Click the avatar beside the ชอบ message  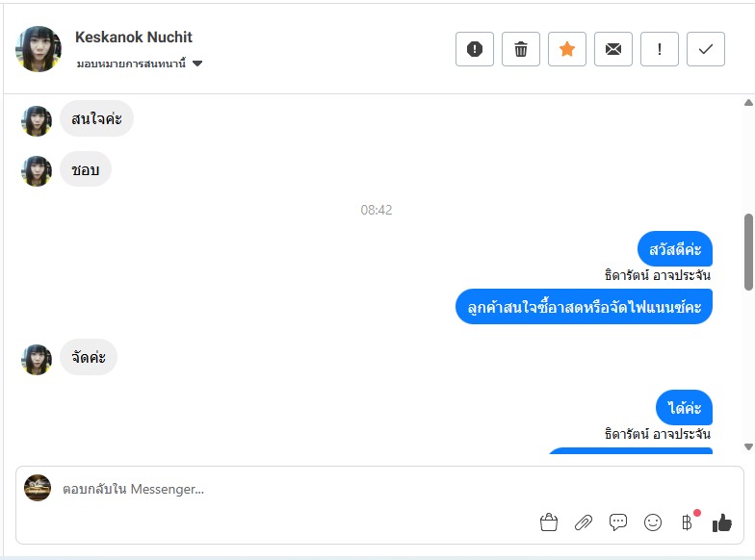click(x=37, y=170)
